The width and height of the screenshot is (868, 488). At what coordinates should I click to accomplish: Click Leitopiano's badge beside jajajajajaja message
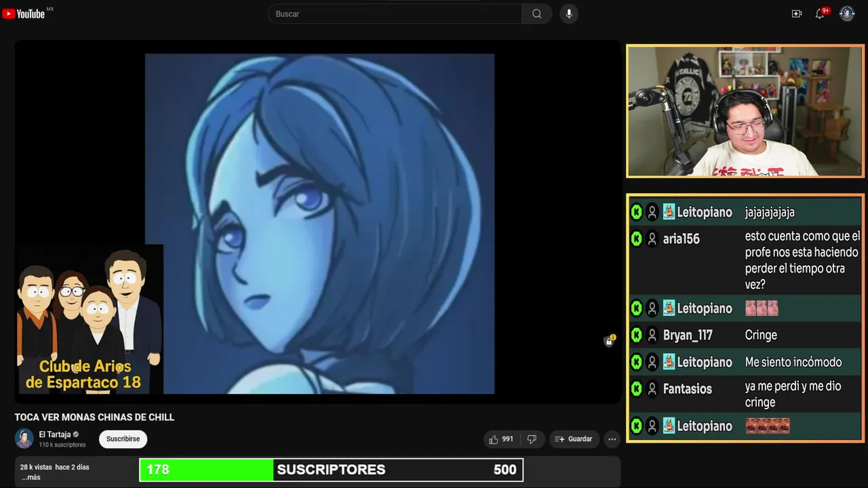(669, 211)
